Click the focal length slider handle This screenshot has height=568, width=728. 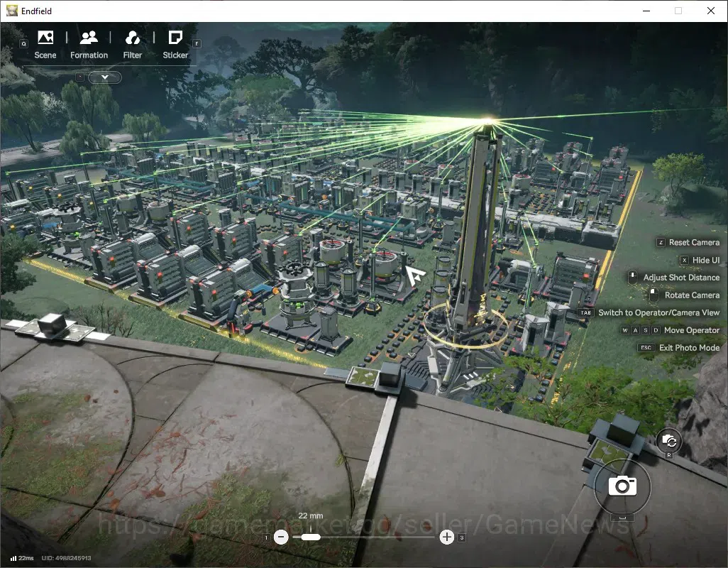click(x=311, y=537)
